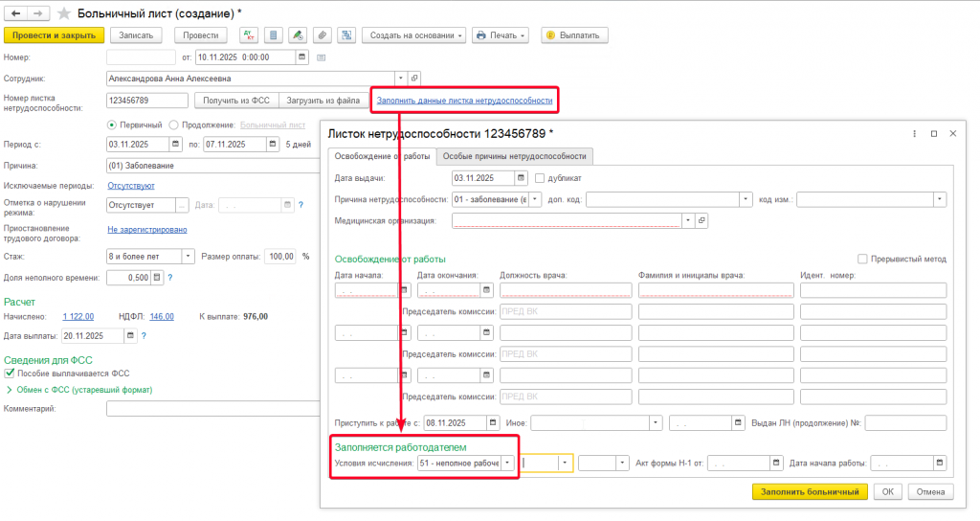Click Загрузить из файла button
The width and height of the screenshot is (980, 521).
323,100
